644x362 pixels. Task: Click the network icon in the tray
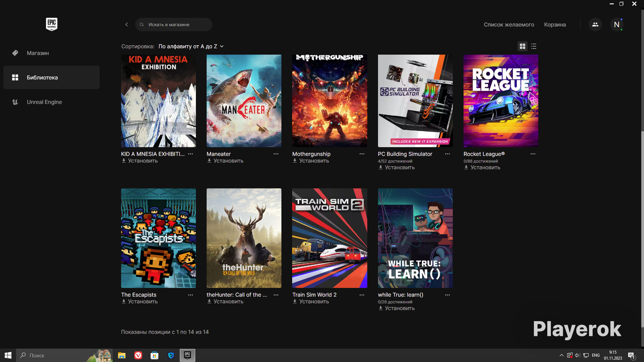[x=586, y=355]
